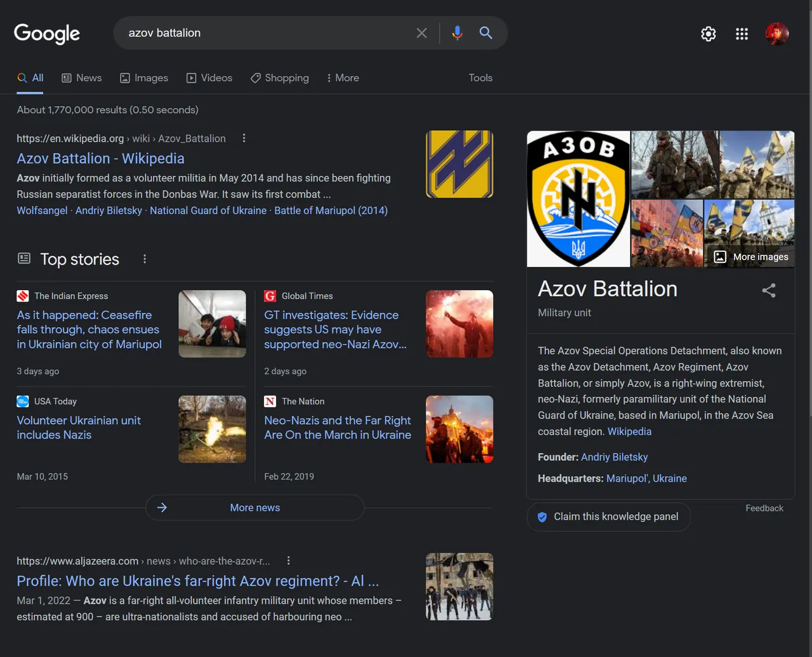Open the USA Today story thumbnail
Screen dimensions: 812x657
point(212,429)
